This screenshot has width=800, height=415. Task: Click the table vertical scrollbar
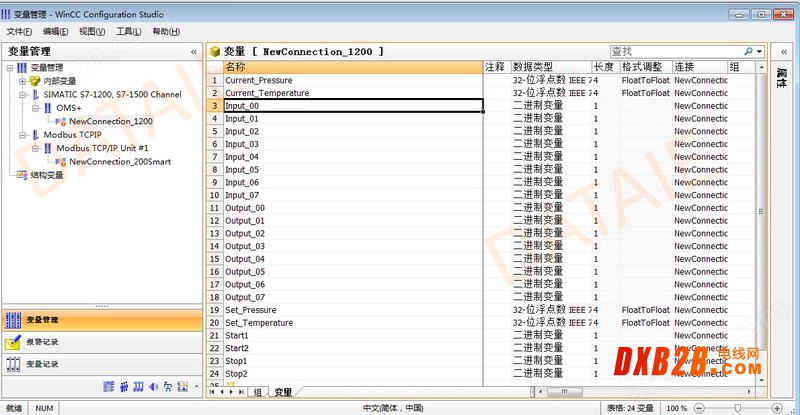pyautogui.click(x=761, y=225)
